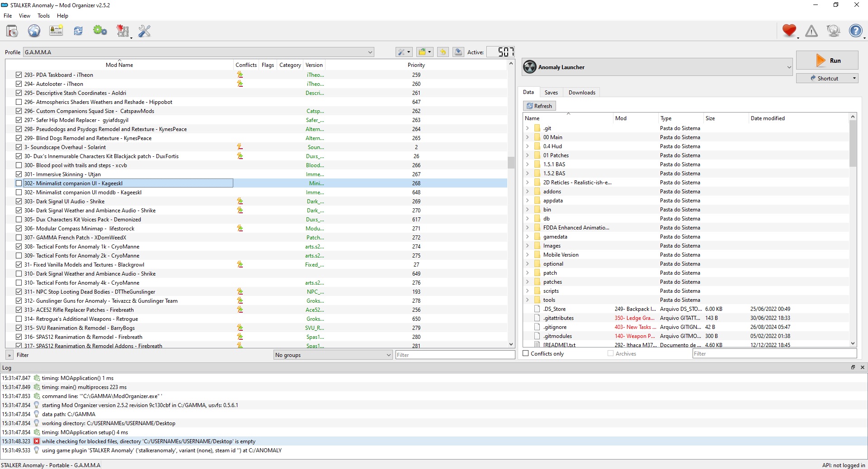This screenshot has width=868, height=469.
Task: Click conflict icon on 306- Modular Compass Minimap row
Action: [x=240, y=229]
